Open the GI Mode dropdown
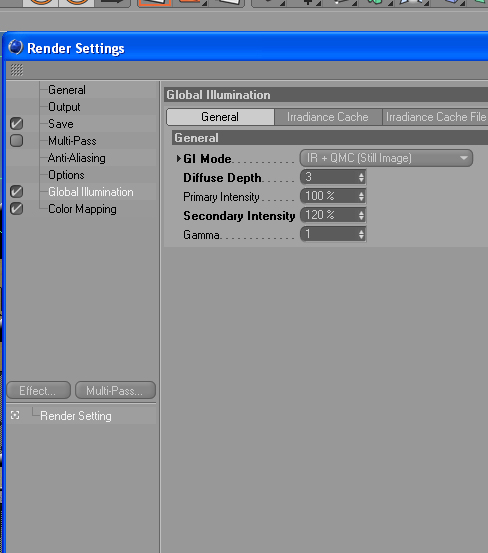The image size is (488, 553). click(386, 158)
